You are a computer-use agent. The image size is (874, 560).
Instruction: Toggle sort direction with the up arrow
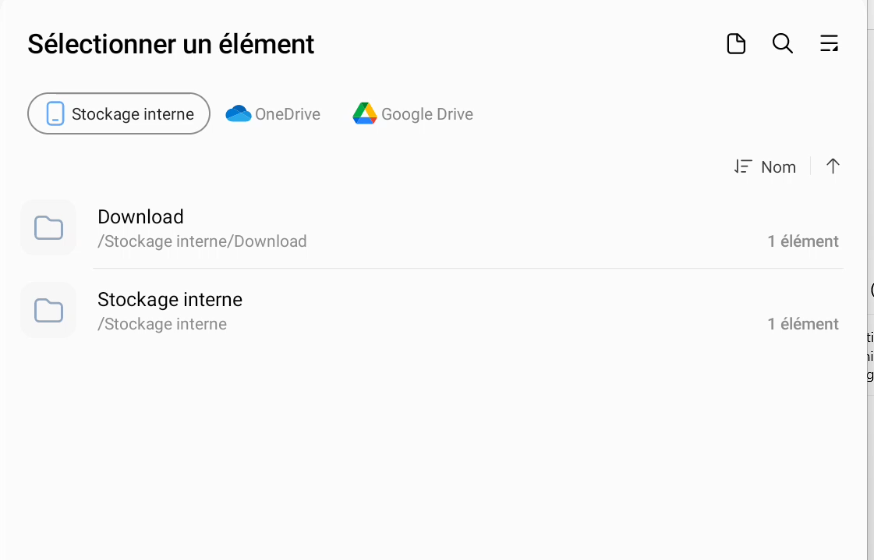coord(833,167)
